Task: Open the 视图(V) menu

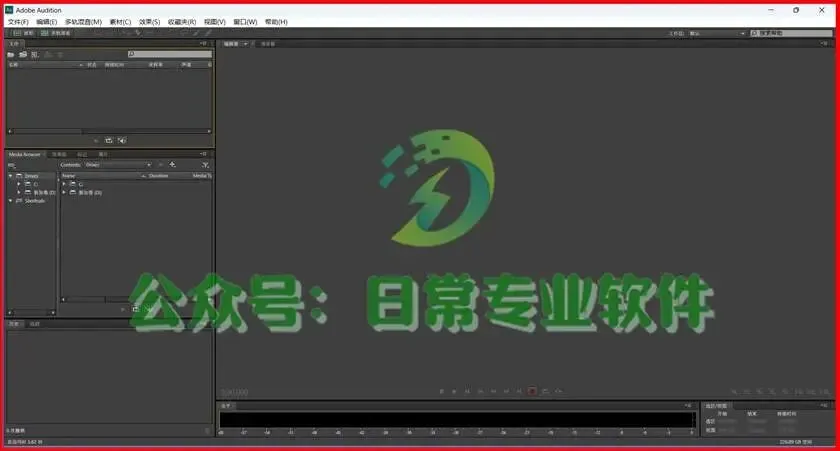Action: point(215,22)
